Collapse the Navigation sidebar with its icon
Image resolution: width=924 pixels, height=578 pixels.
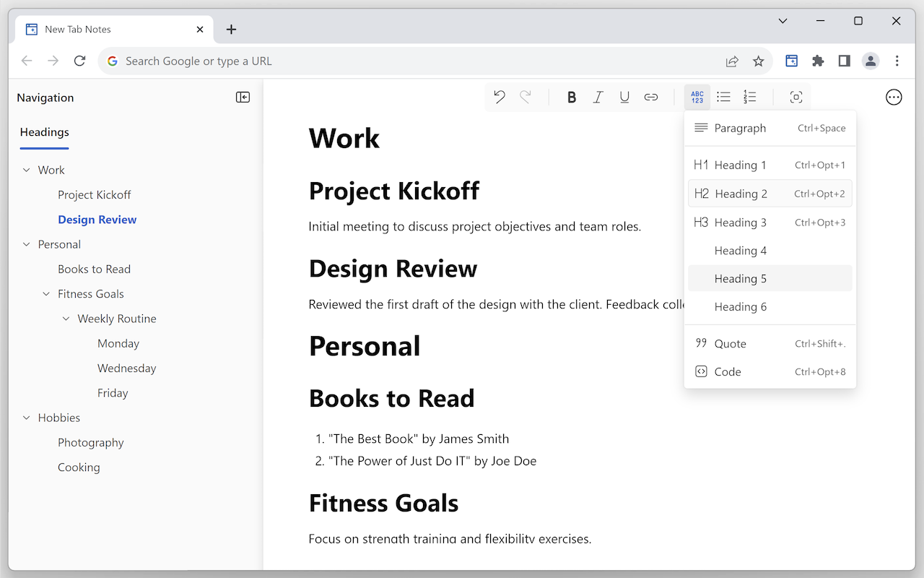pyautogui.click(x=243, y=97)
